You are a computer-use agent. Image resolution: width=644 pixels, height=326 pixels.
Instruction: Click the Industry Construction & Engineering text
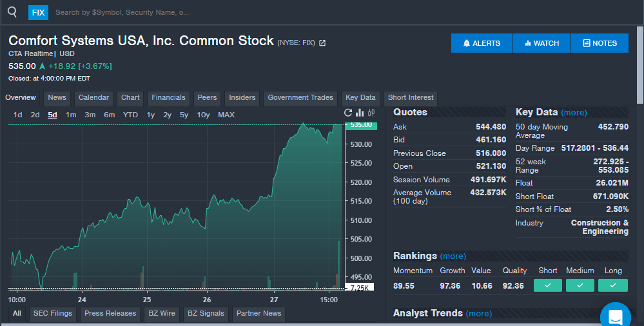pyautogui.click(x=600, y=227)
